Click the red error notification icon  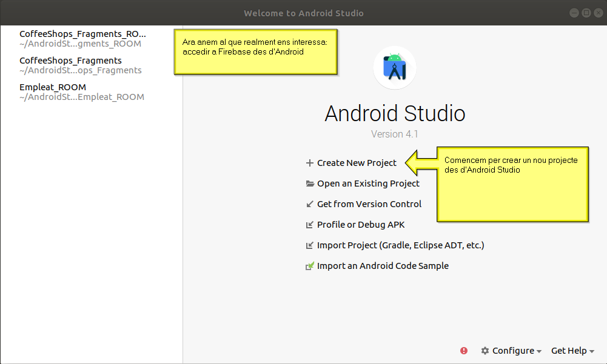coord(464,351)
